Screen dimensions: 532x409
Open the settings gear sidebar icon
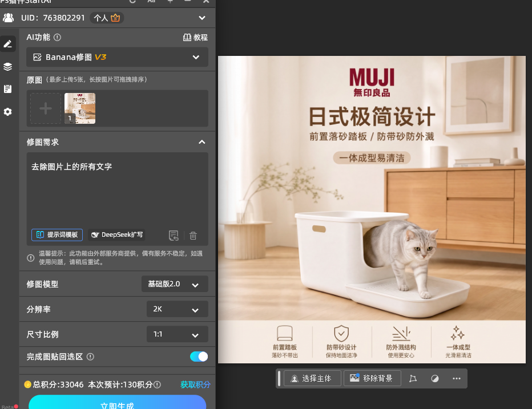(x=8, y=112)
